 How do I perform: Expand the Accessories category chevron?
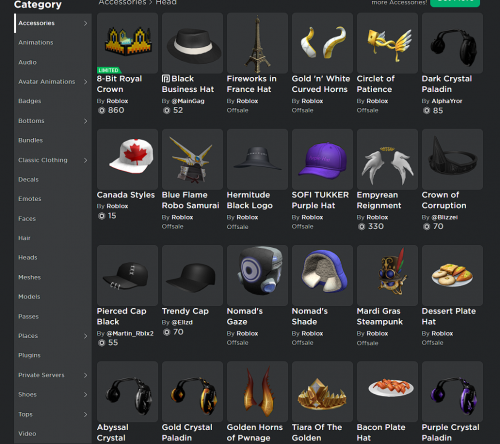click(x=86, y=23)
